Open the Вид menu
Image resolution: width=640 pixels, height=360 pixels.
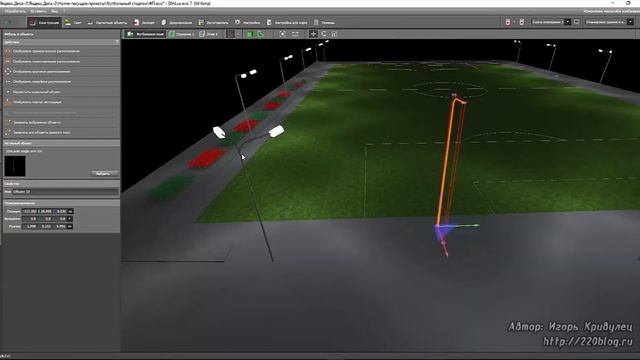pyautogui.click(x=54, y=11)
